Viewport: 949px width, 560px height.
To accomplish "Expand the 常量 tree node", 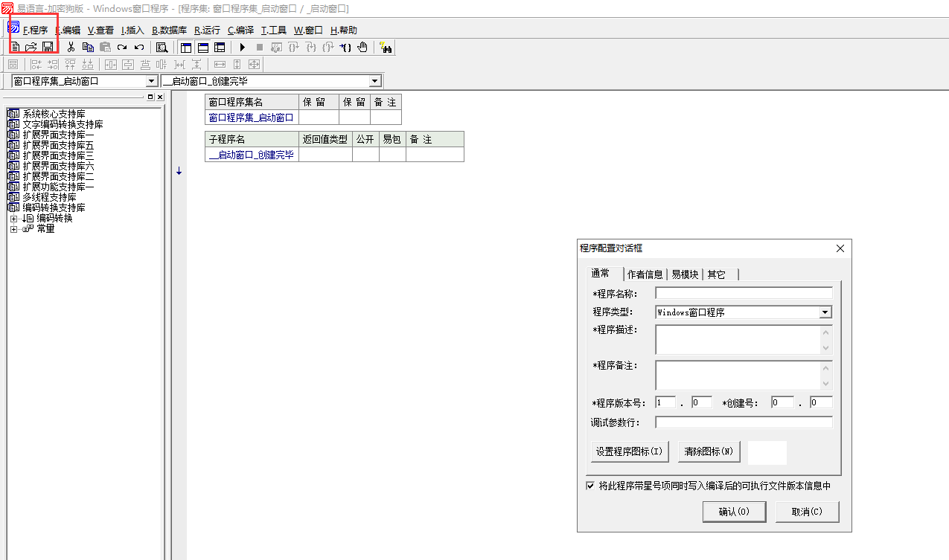I will [13, 229].
